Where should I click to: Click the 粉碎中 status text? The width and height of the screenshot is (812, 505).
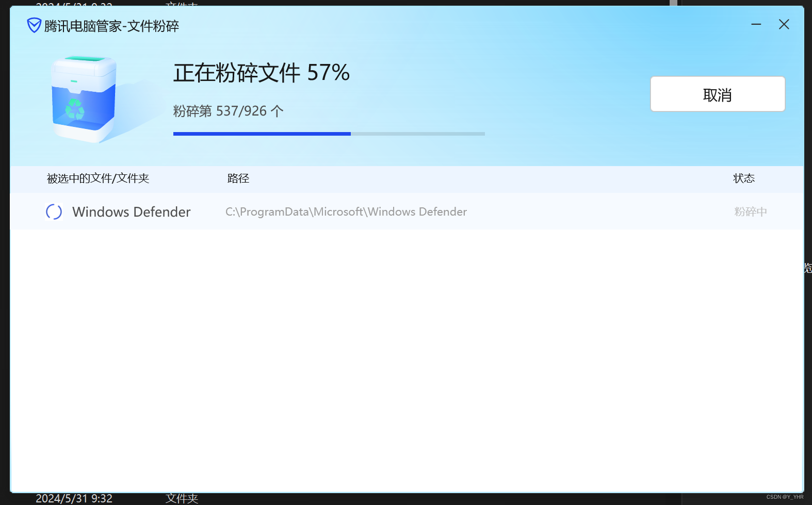pos(751,212)
